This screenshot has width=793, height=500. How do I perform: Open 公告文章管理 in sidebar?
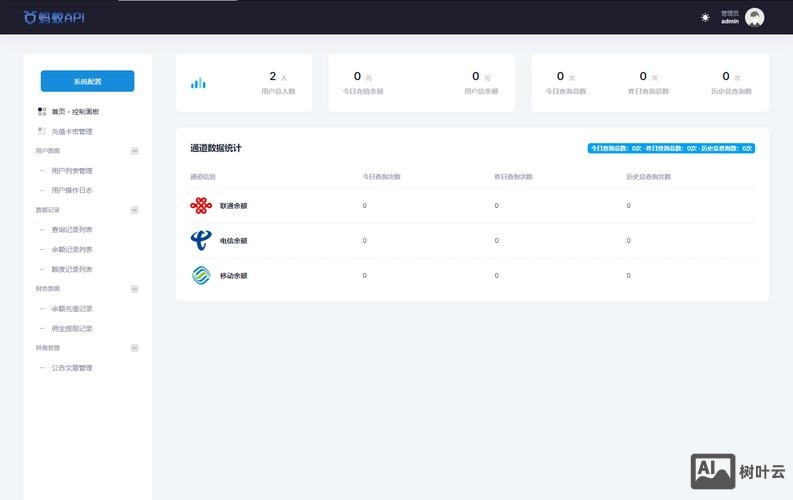tap(72, 368)
